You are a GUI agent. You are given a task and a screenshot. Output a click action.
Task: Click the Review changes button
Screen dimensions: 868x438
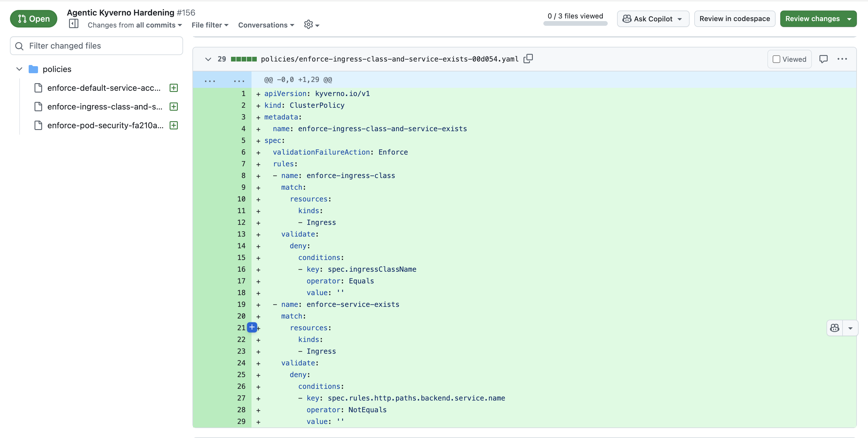click(x=812, y=19)
